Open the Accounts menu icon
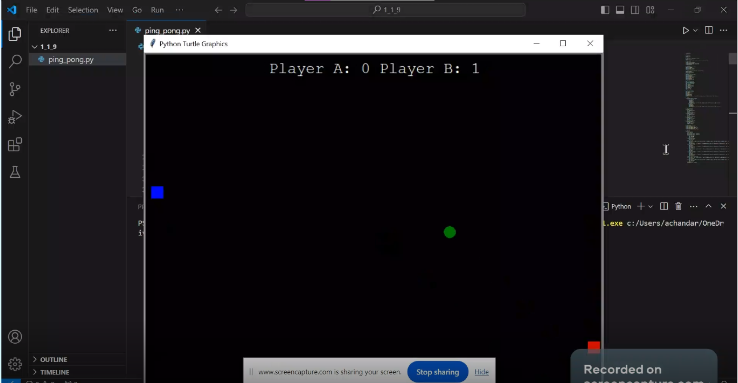The width and height of the screenshot is (738, 383). [15, 337]
